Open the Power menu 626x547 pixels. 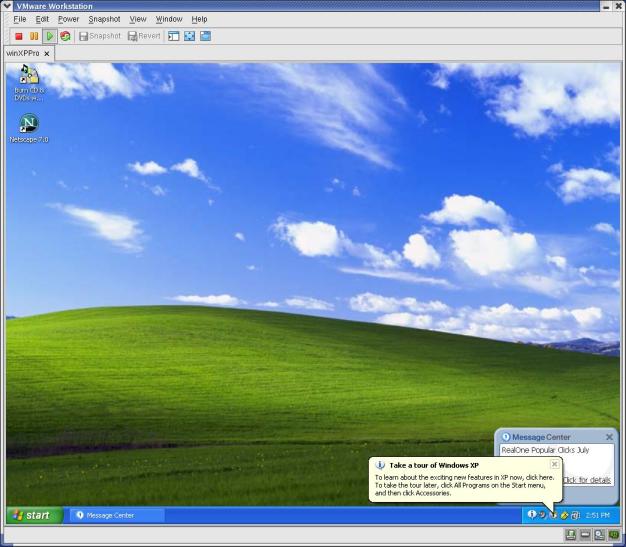pos(68,19)
